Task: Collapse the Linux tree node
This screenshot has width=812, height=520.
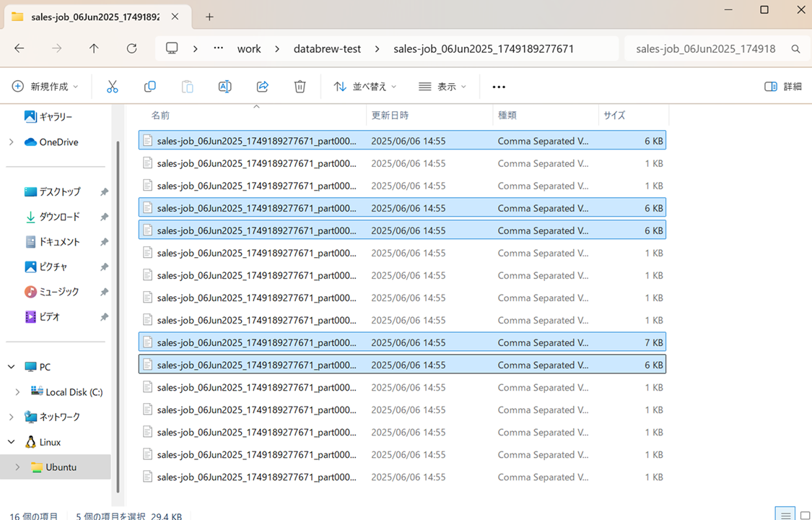Action: click(x=12, y=442)
